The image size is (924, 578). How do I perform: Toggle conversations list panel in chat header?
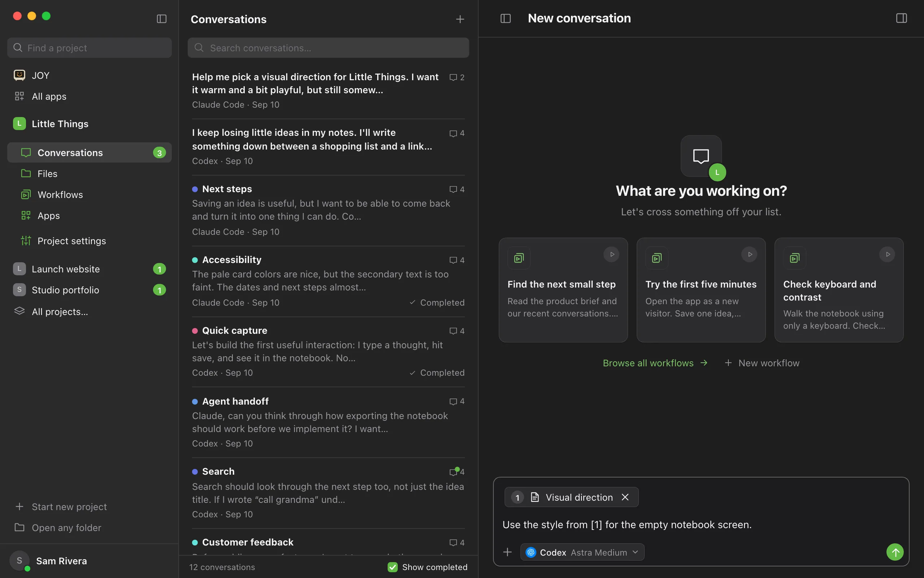click(x=506, y=18)
